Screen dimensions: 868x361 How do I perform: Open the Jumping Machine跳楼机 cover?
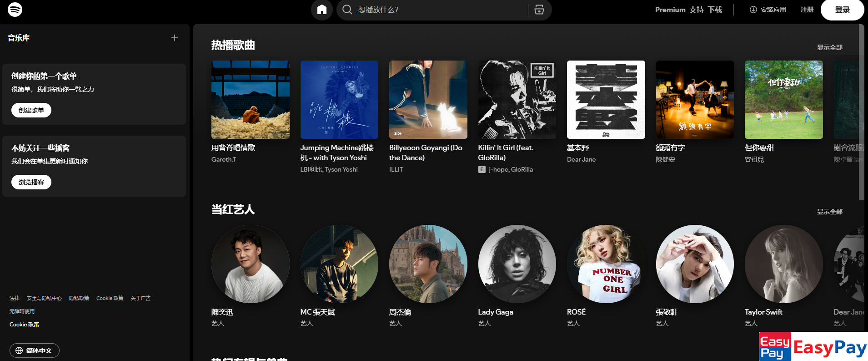pos(339,100)
